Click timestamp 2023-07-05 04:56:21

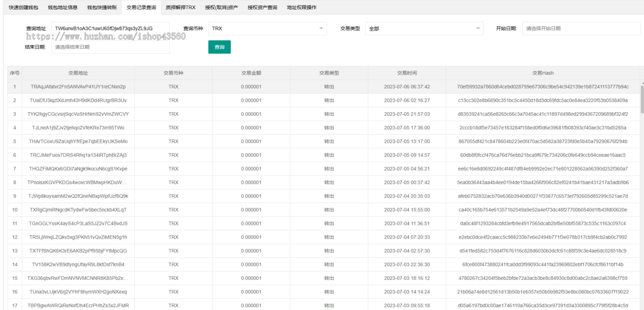[407, 168]
